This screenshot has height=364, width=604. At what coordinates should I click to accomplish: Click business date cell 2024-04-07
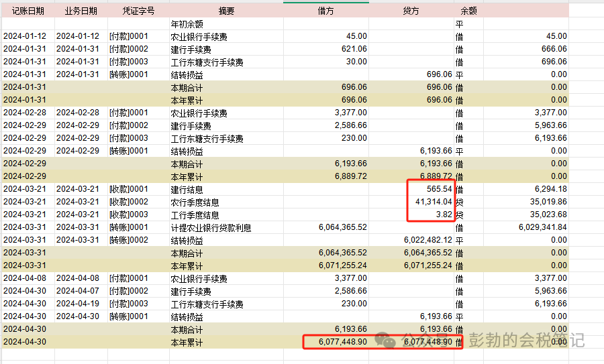pos(81,291)
